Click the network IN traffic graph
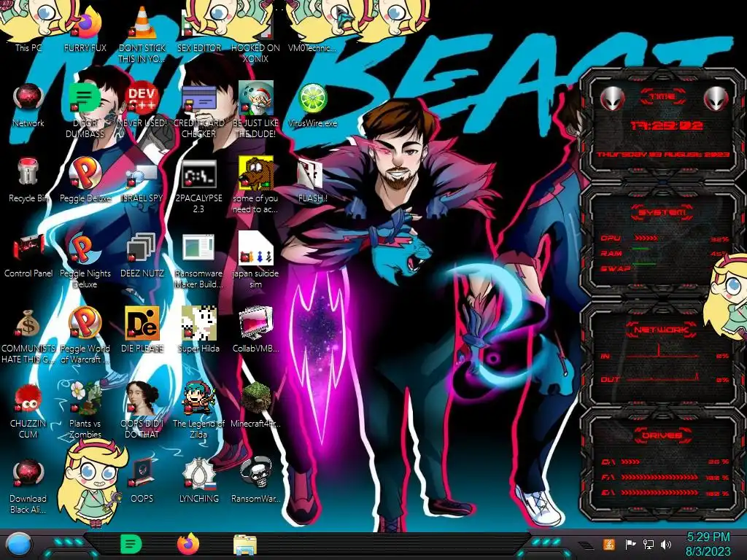 click(662, 351)
